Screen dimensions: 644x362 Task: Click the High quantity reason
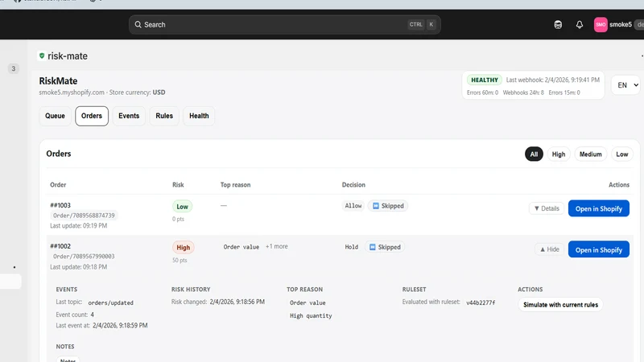pos(311,315)
